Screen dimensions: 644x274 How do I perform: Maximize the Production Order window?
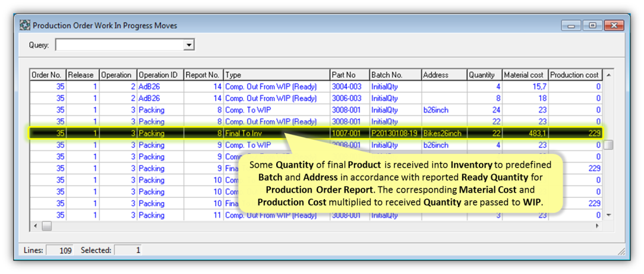click(592, 26)
